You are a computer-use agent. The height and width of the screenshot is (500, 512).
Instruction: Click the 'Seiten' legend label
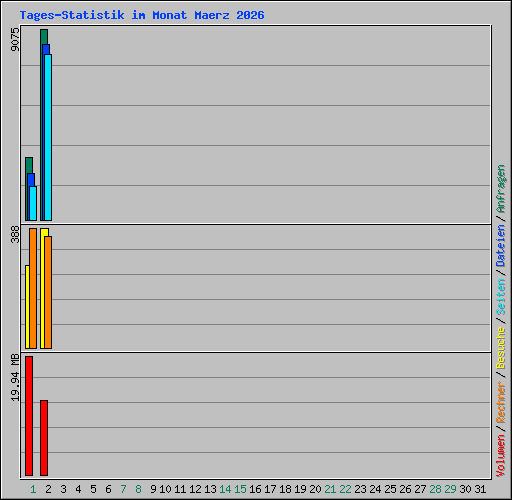pos(501,297)
